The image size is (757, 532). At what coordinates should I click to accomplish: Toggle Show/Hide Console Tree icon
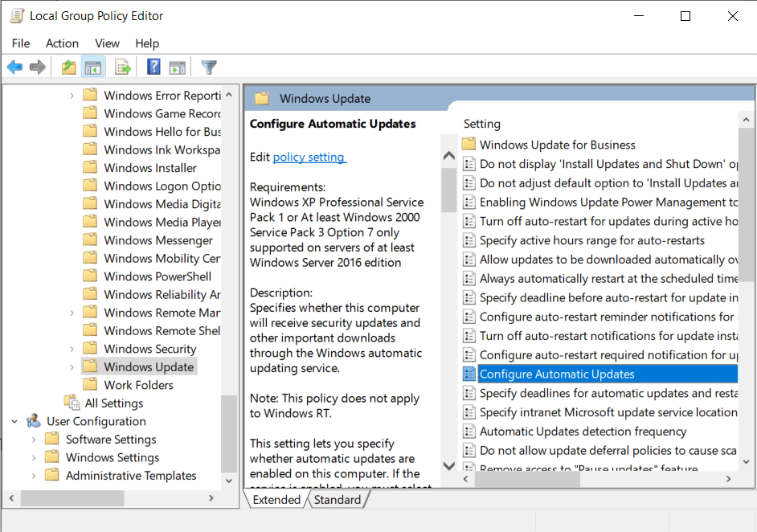click(x=92, y=68)
